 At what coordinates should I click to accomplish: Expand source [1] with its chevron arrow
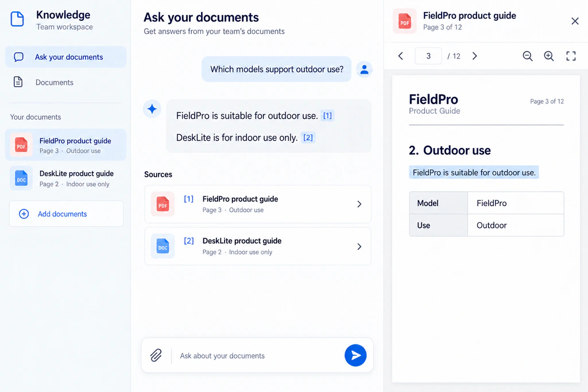359,204
